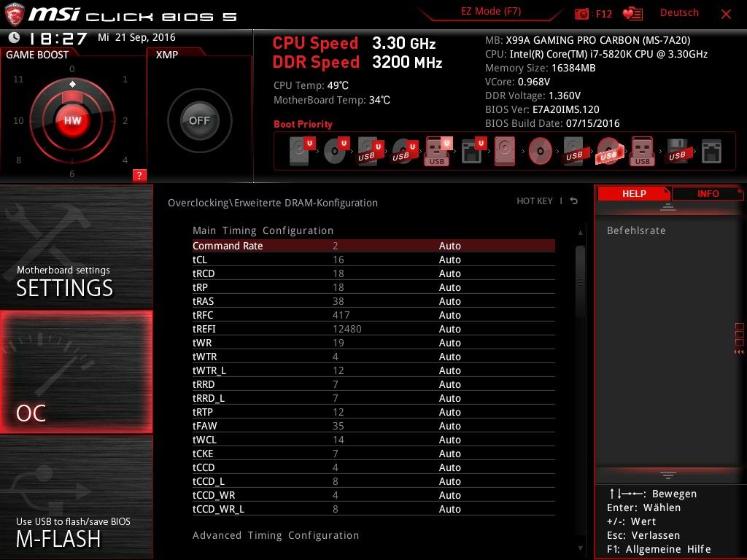Select the tRTP timing row
Image resolution: width=747 pixels, height=560 pixels.
[x=373, y=412]
